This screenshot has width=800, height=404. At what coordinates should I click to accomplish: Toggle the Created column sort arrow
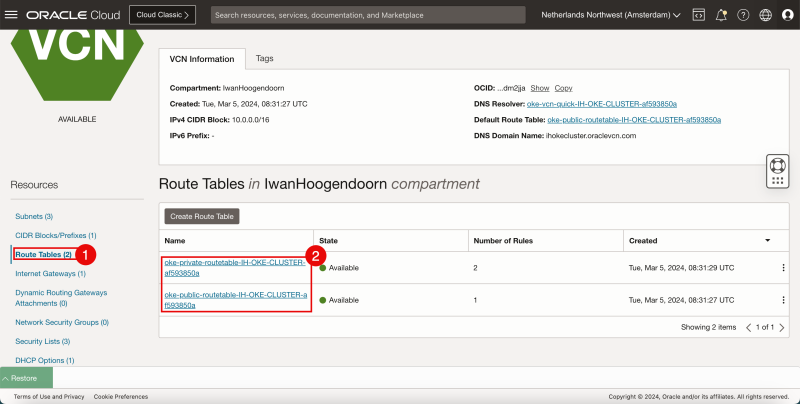(x=767, y=241)
